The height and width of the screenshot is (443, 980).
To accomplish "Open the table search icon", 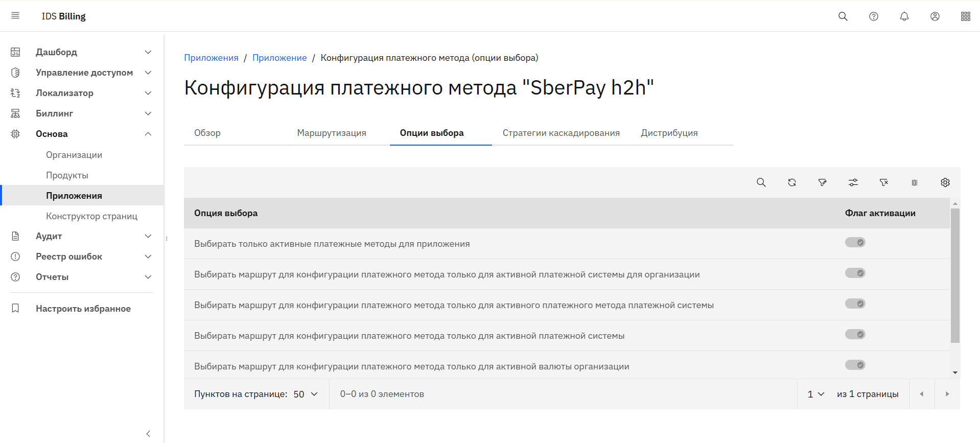I will tap(761, 182).
